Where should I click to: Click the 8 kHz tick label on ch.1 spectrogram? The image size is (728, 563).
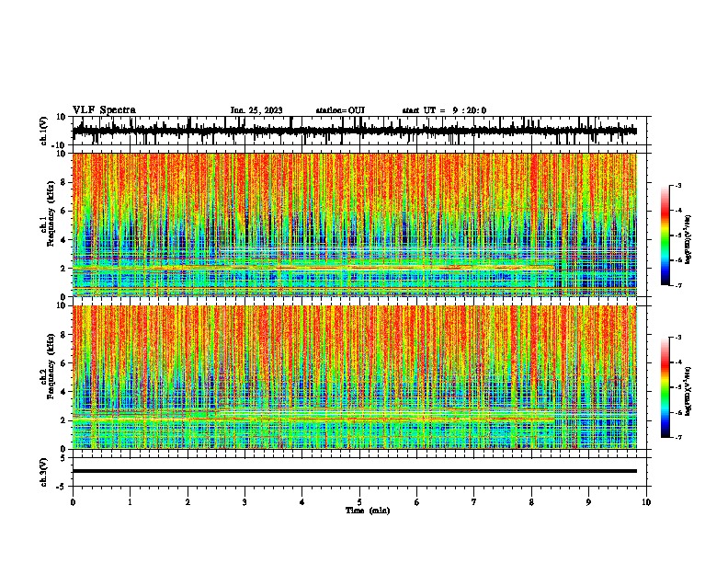[x=63, y=182]
